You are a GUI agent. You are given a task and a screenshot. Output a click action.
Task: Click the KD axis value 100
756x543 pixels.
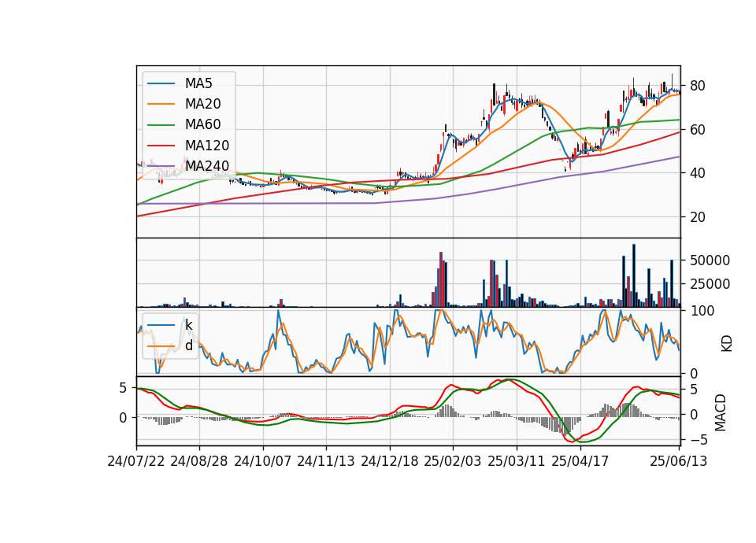pos(702,311)
